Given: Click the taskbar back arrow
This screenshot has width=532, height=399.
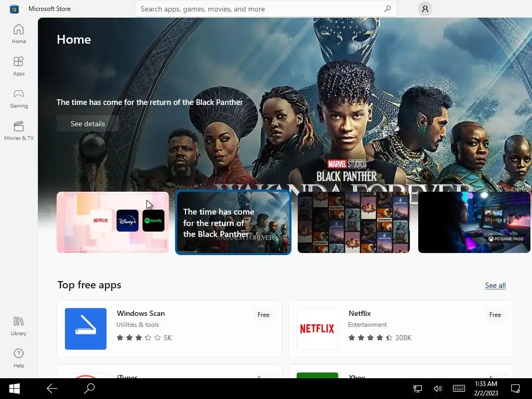Looking at the screenshot, I should (x=52, y=389).
